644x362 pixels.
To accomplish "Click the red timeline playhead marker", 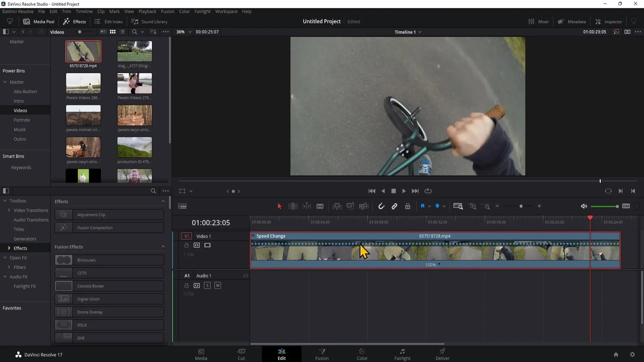I will [x=590, y=218].
